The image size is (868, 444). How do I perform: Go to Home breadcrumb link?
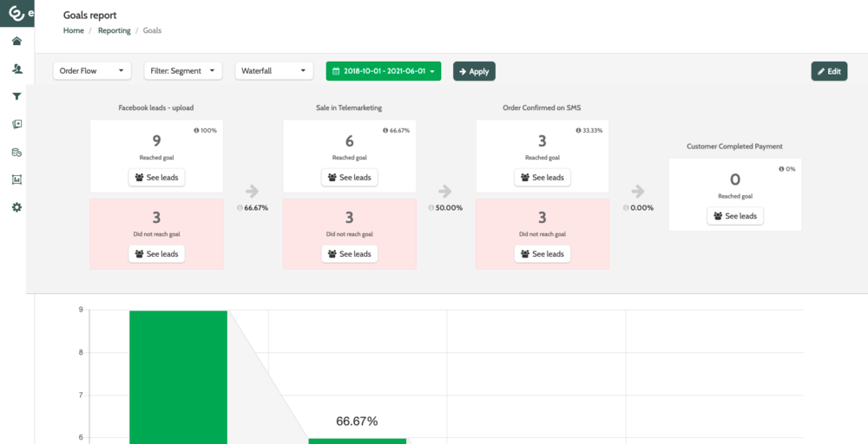(73, 31)
